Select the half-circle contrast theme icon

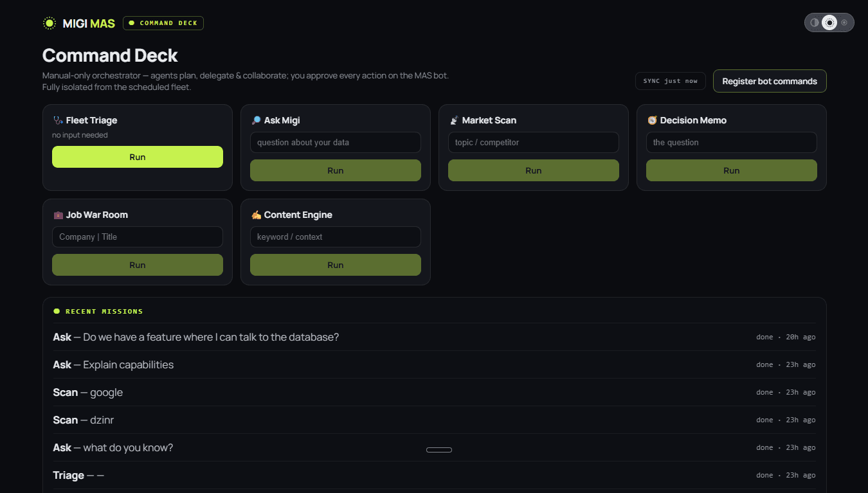pos(815,22)
